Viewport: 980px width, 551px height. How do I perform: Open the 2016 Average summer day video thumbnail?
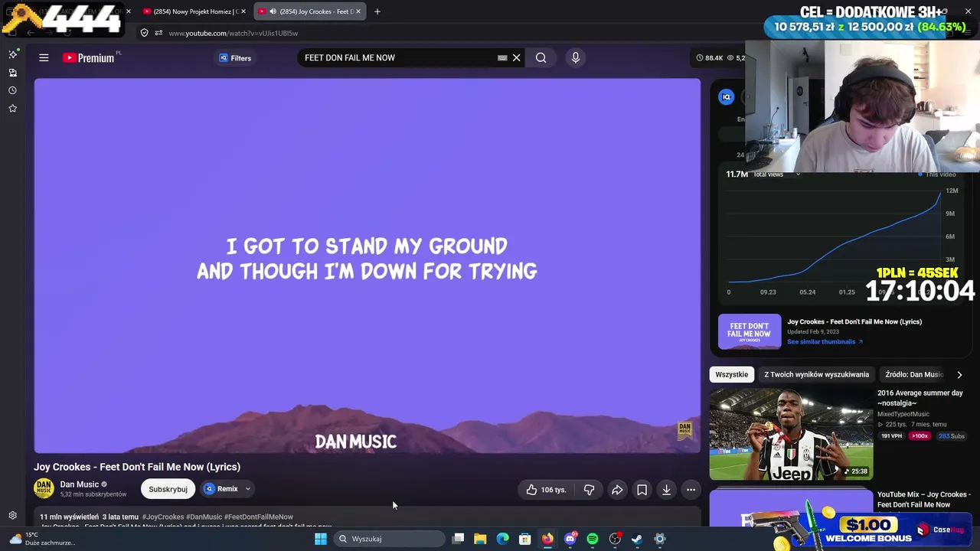tap(791, 434)
